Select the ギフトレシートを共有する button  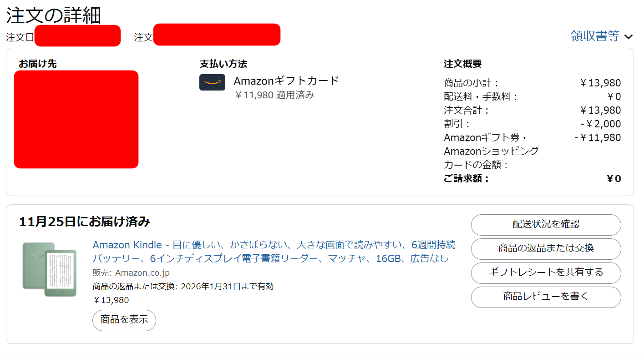pos(546,272)
